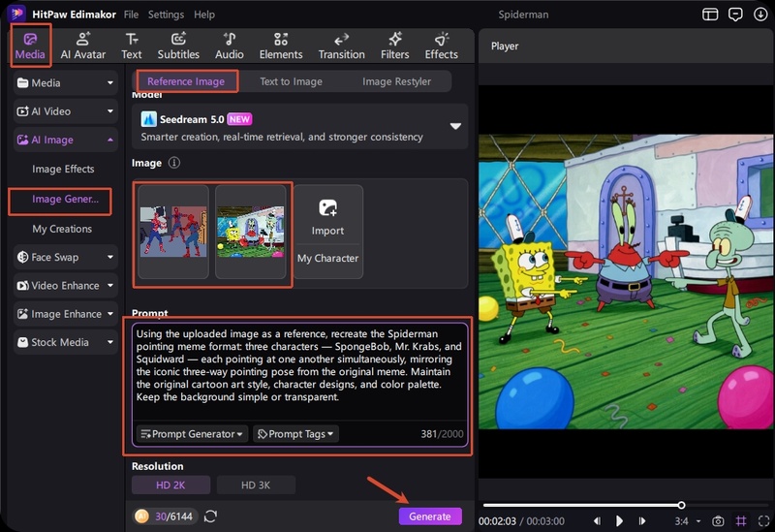
Task: Open the File menu
Action: coord(131,15)
